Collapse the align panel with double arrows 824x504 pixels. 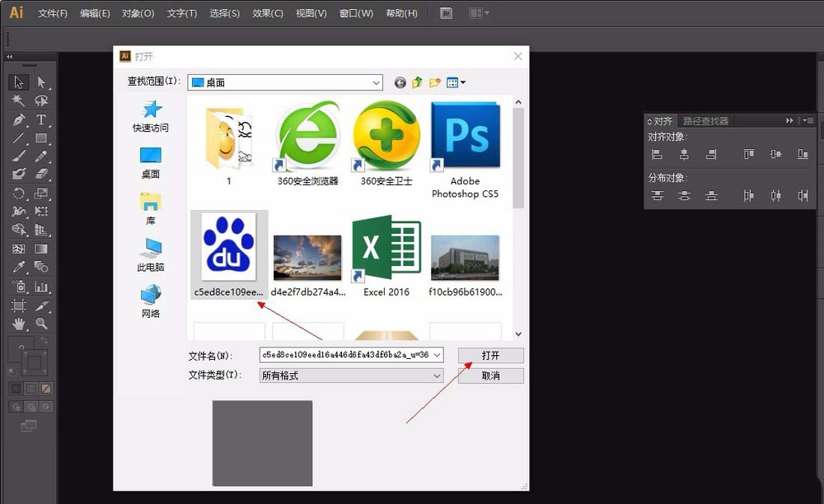pyautogui.click(x=789, y=120)
